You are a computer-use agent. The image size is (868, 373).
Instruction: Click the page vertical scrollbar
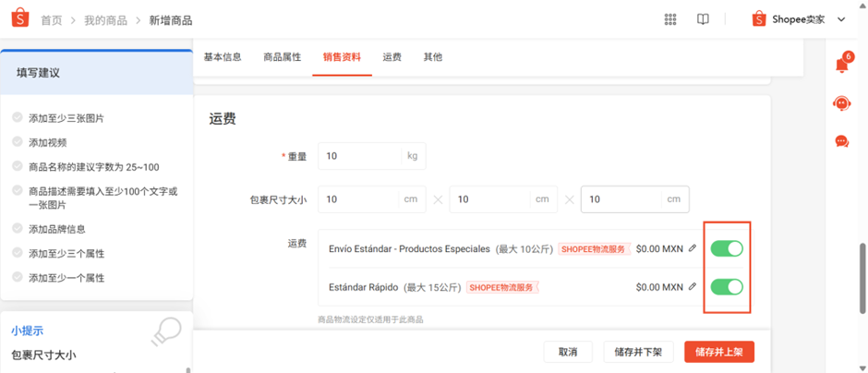coord(862,279)
